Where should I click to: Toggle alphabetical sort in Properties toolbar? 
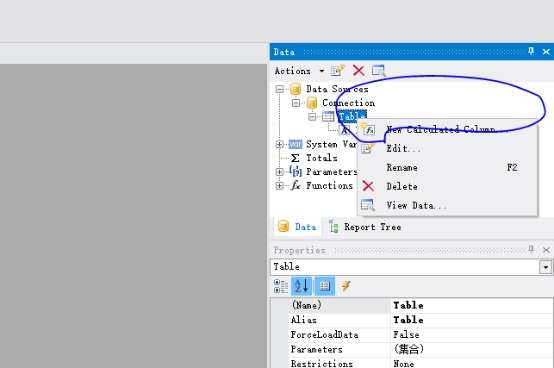[301, 286]
